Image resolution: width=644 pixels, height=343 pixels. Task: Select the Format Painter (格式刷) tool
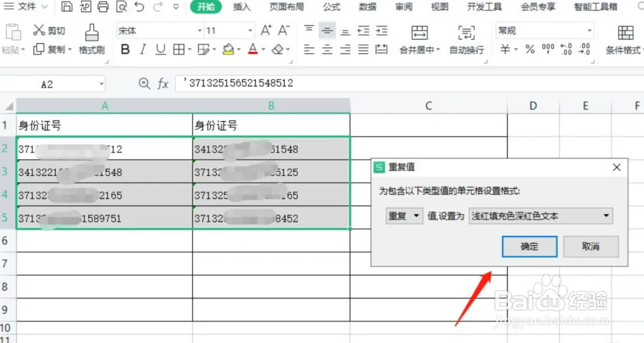(92, 39)
